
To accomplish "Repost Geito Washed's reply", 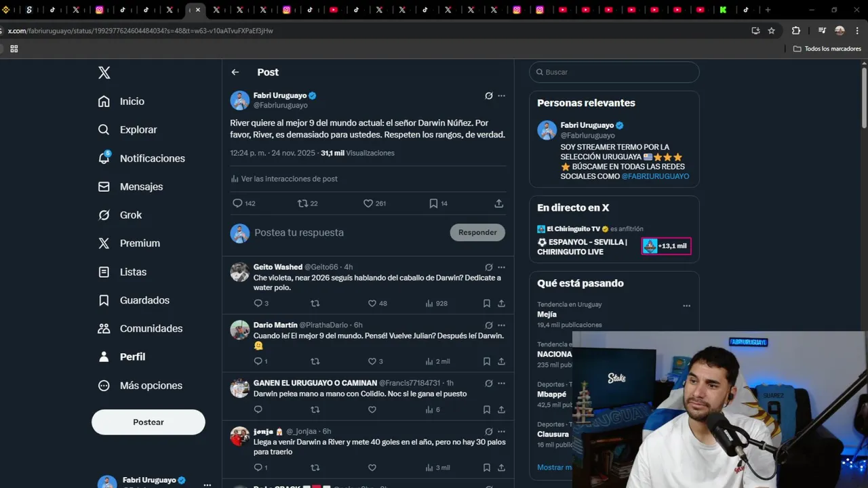I will pos(315,304).
